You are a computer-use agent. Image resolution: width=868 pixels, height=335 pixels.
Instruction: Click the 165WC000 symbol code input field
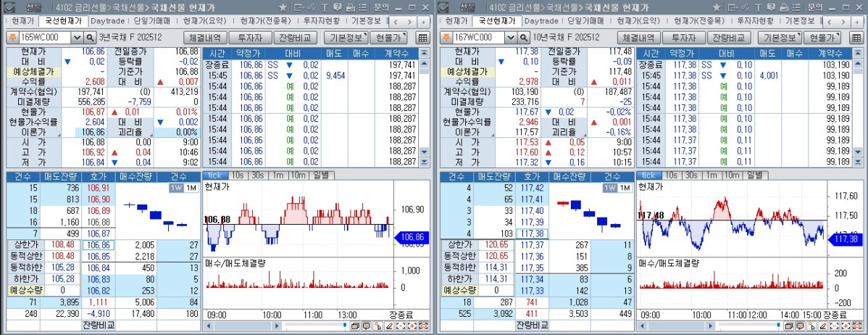46,38
